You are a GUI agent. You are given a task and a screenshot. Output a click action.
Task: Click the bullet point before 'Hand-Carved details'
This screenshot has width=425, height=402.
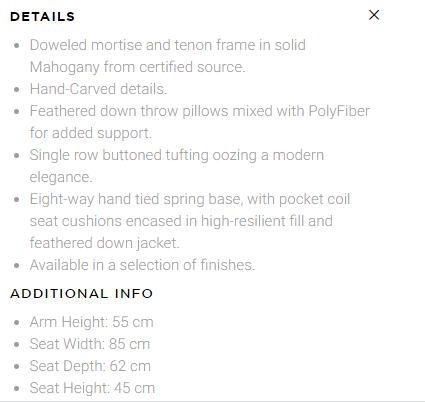(17, 90)
